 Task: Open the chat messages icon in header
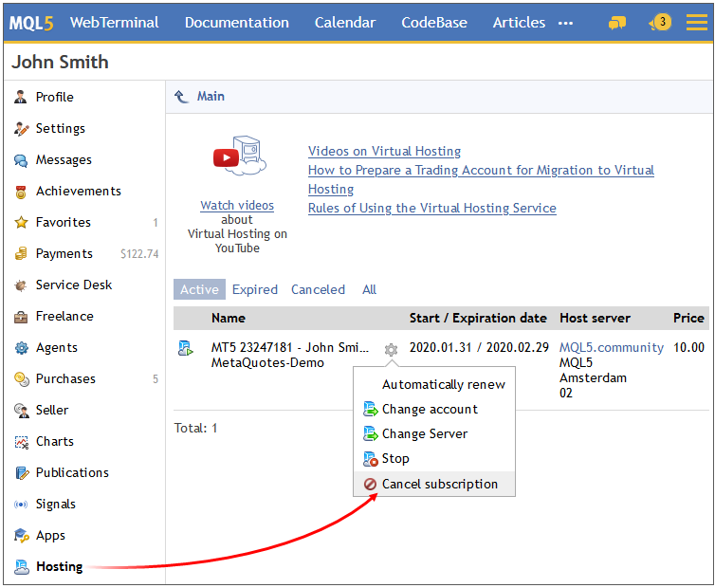tap(617, 23)
